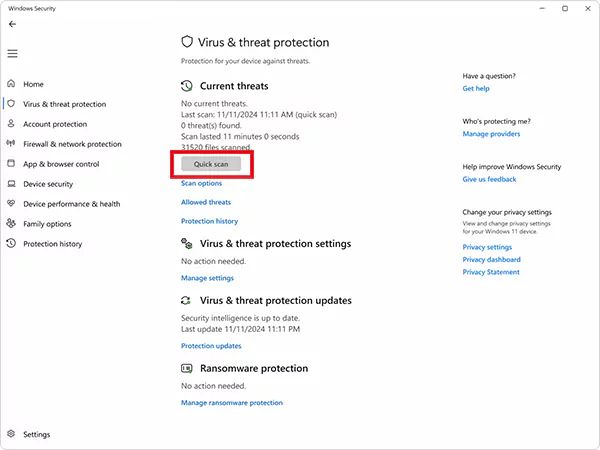Click the Protection history clock icon in sidebar
Image resolution: width=600 pixels, height=450 pixels.
pyautogui.click(x=11, y=243)
